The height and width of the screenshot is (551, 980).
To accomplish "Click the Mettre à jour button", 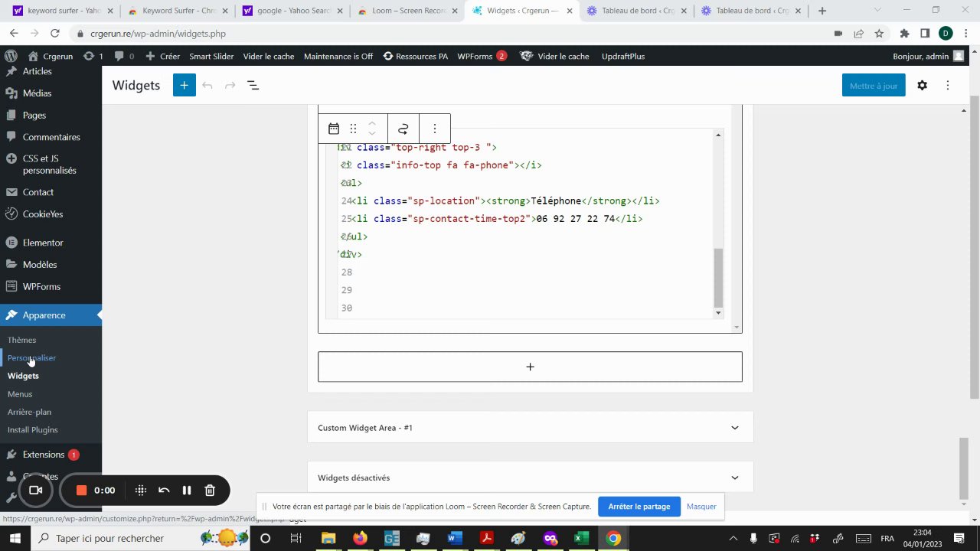I will pos(874,86).
